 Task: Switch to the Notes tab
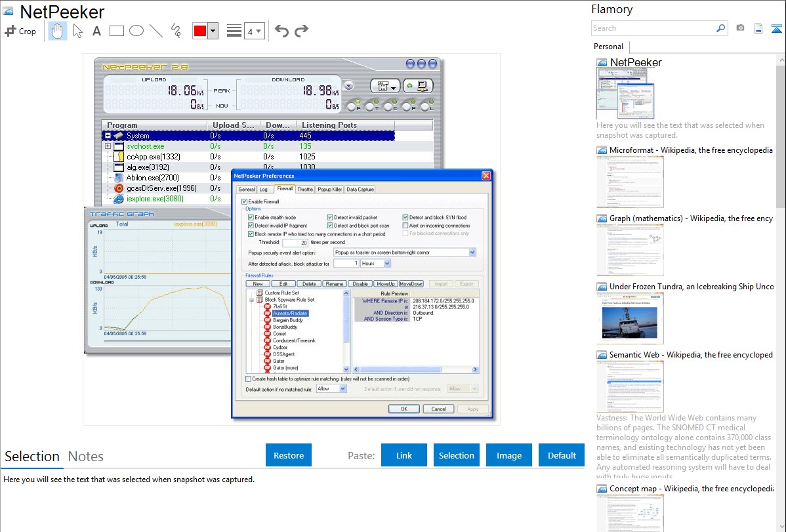tap(86, 457)
